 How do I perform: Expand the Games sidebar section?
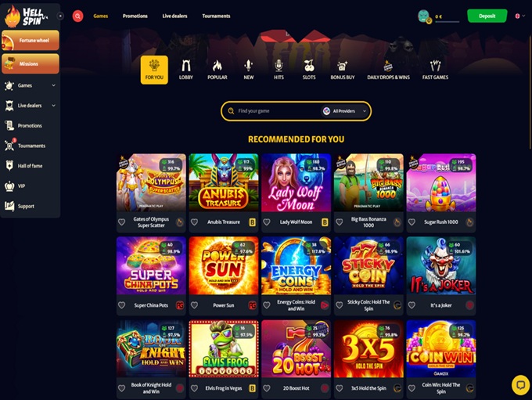click(x=54, y=85)
